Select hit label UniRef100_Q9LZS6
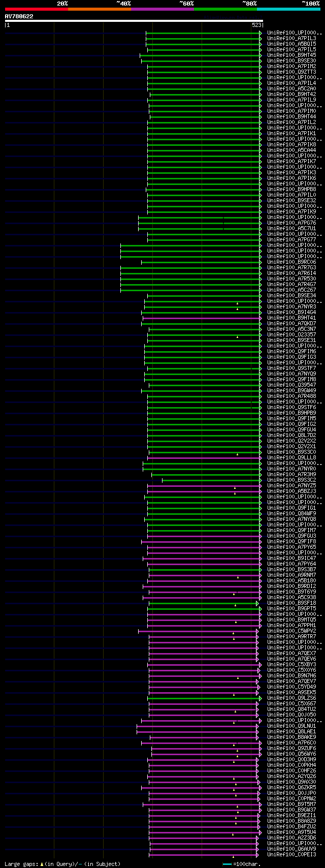Viewport: 325px width, 868px height. [291, 698]
